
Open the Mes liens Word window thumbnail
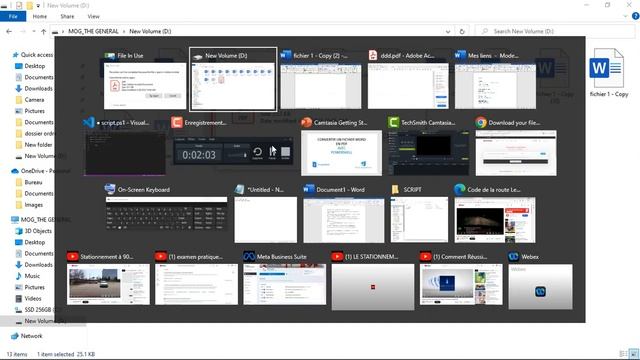495,86
